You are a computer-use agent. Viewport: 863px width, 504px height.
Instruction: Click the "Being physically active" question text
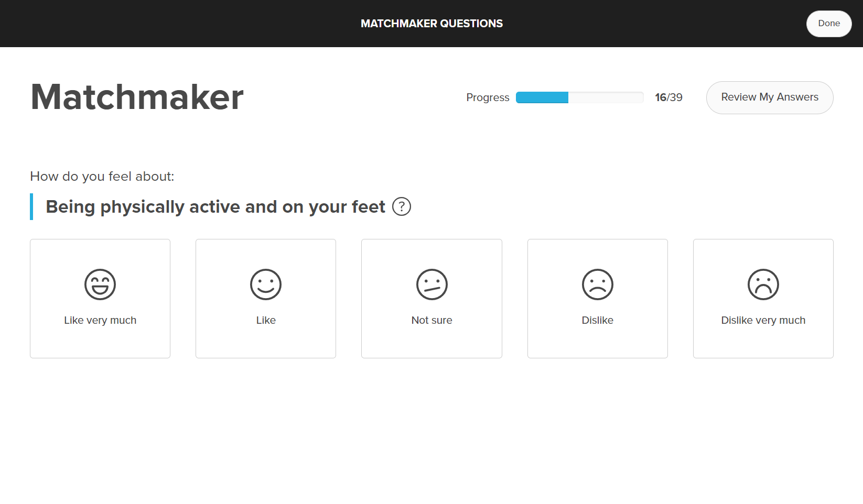(x=215, y=207)
